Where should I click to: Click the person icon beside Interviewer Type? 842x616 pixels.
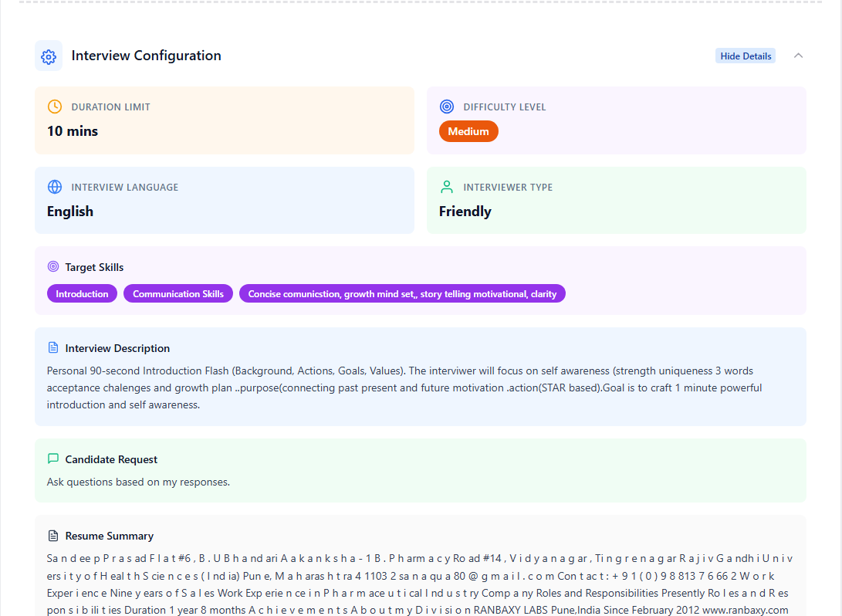click(x=446, y=187)
